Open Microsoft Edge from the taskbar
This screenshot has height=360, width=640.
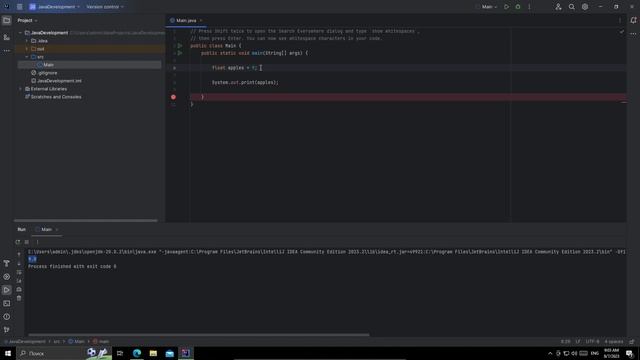tap(137, 353)
